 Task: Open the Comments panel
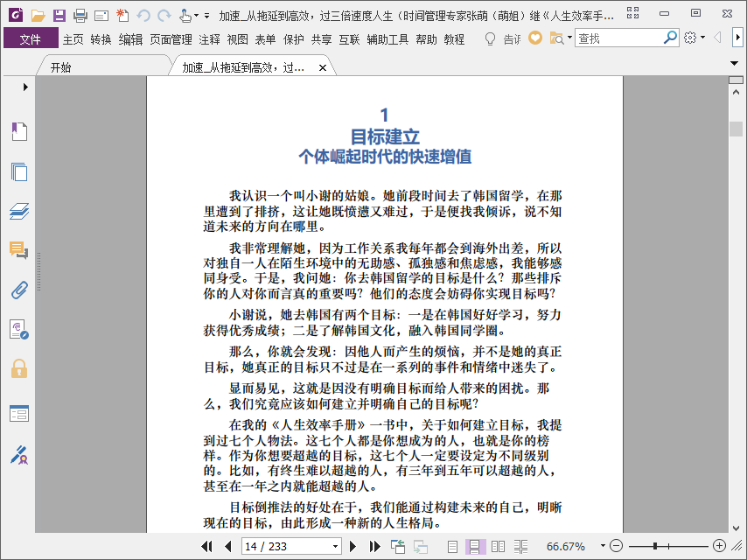[x=19, y=250]
